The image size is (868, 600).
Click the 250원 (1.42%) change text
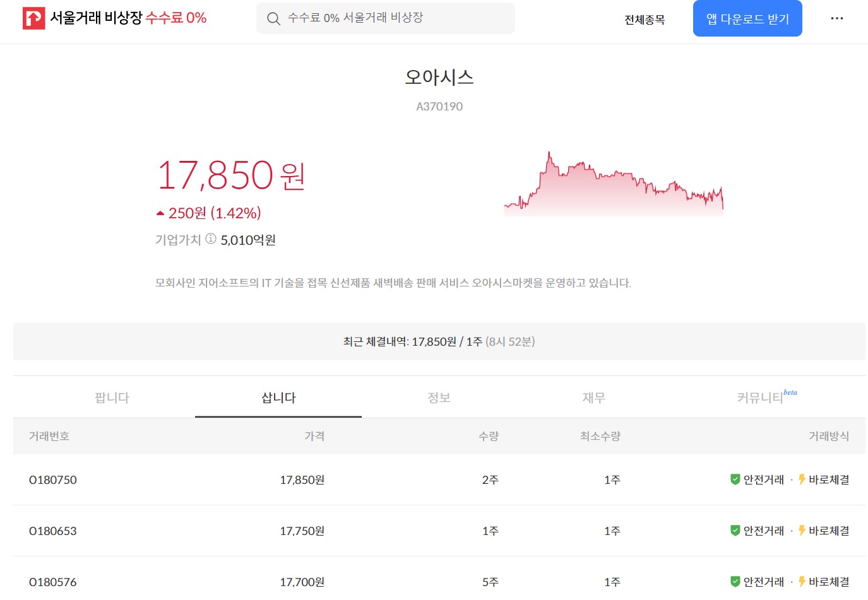215,213
